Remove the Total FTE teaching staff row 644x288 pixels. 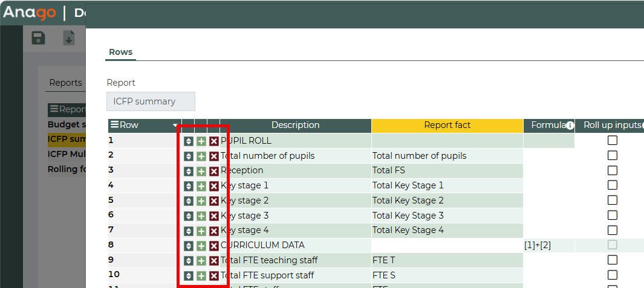213,261
